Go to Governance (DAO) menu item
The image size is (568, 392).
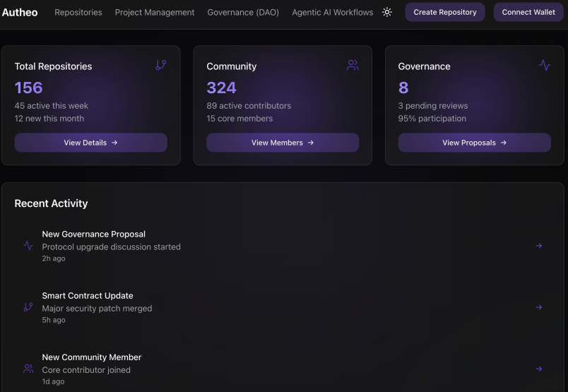pos(243,12)
